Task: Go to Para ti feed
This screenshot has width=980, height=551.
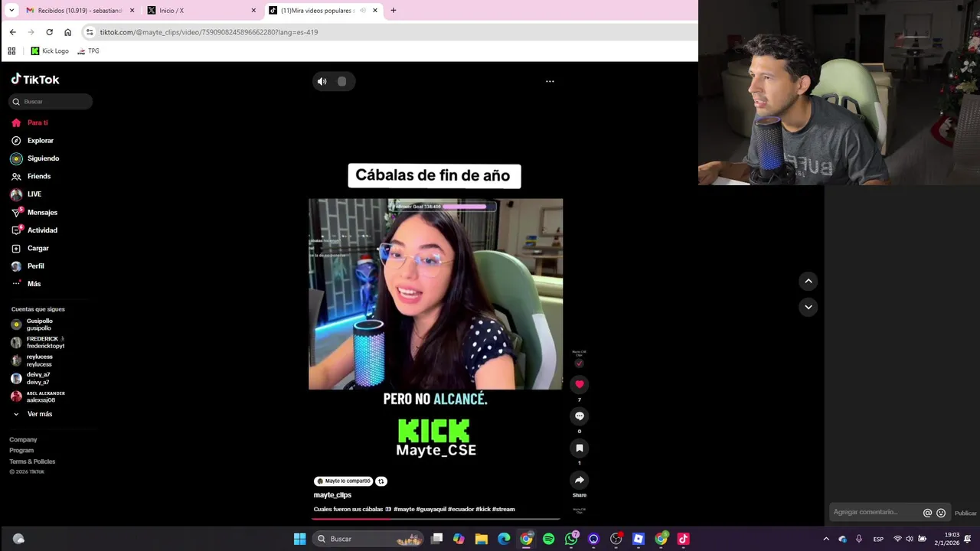Action: [x=30, y=122]
